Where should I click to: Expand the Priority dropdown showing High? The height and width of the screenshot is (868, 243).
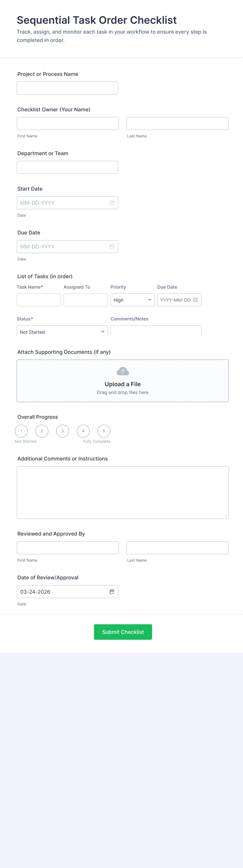click(x=132, y=300)
